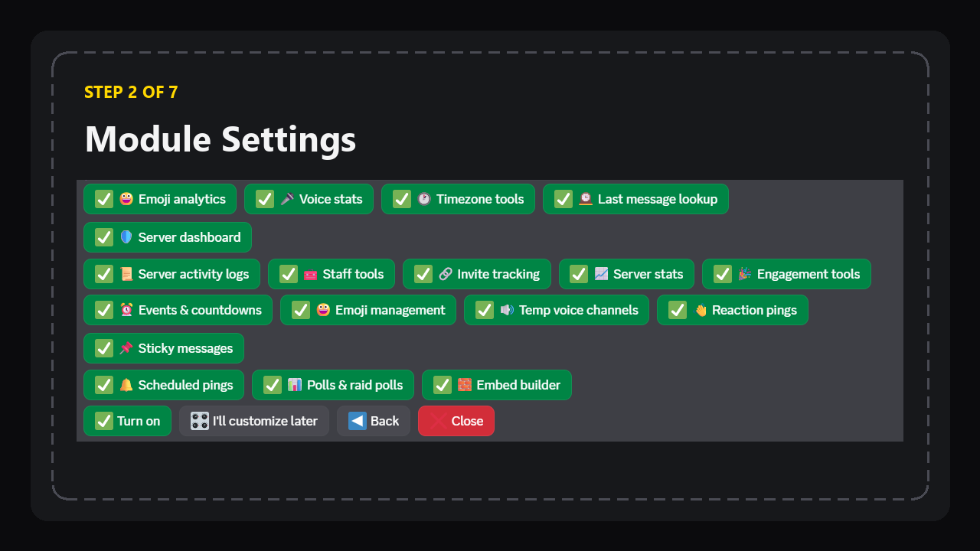Uncheck the Server stats checkmark box
The width and height of the screenshot is (980, 551).
(579, 274)
